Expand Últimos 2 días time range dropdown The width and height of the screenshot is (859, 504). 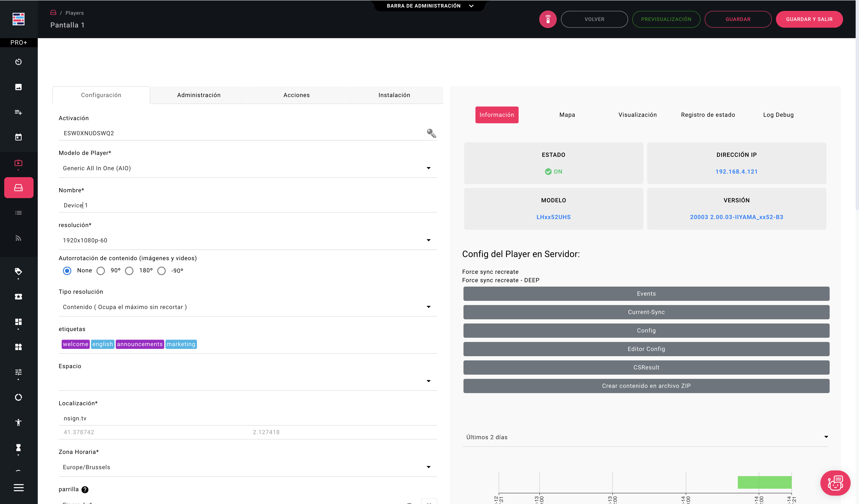(x=826, y=437)
